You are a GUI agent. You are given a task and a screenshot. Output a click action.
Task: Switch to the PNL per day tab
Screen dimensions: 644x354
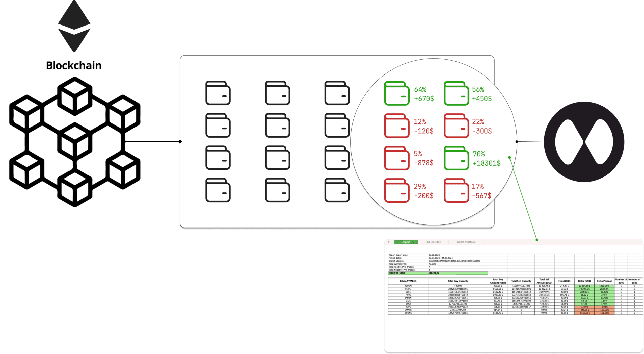[x=433, y=242]
